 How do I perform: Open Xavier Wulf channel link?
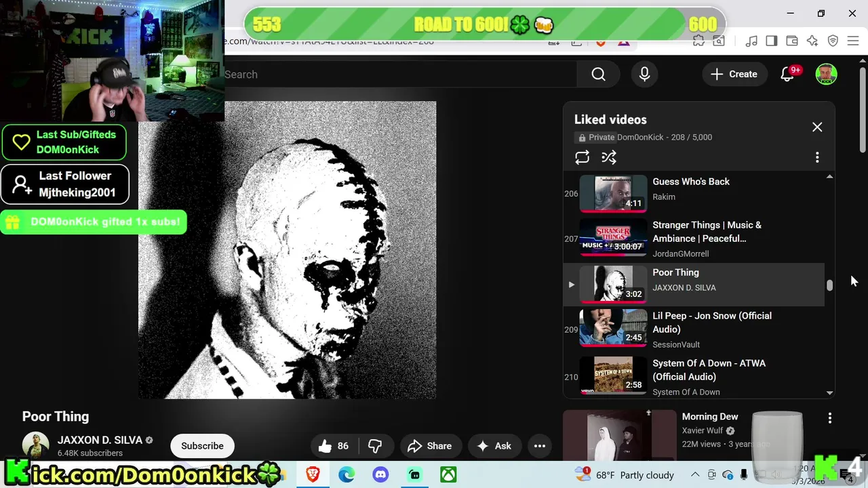click(703, 430)
